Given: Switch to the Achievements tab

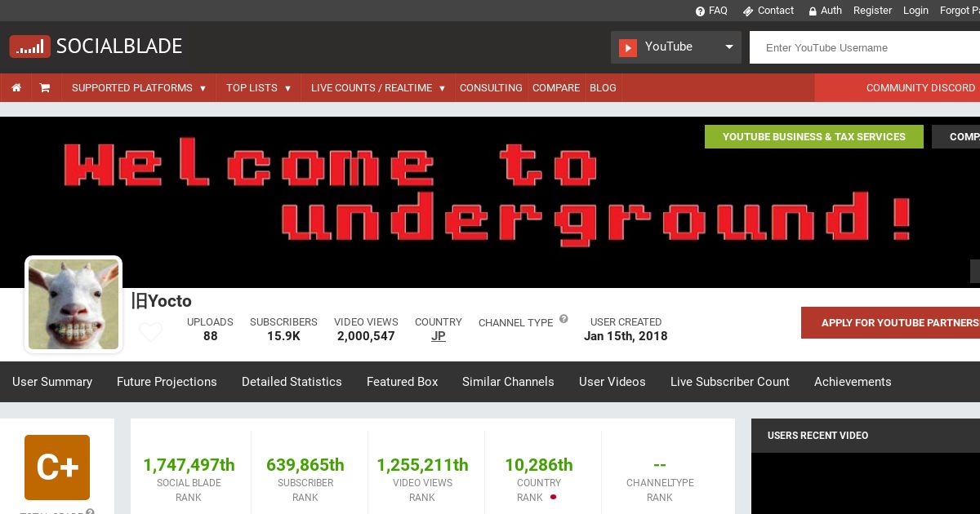Looking at the screenshot, I should click(853, 382).
